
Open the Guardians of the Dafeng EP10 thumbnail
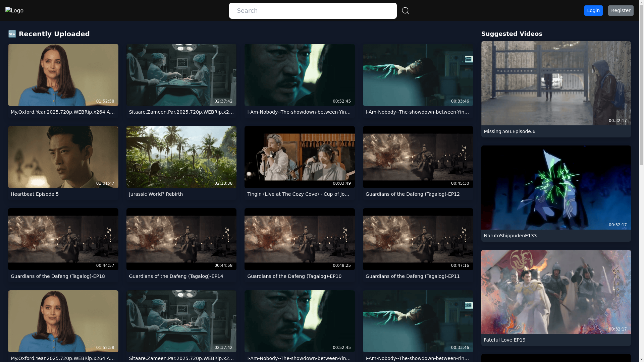pyautogui.click(x=300, y=239)
